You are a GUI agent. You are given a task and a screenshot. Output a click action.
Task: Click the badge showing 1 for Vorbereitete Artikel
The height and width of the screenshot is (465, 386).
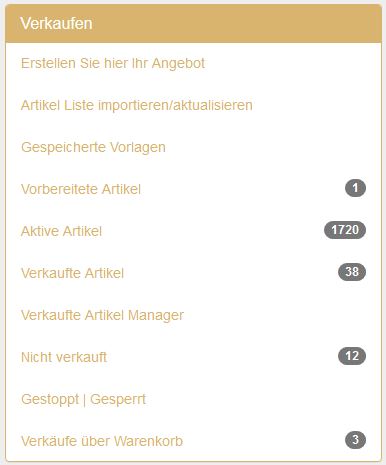tap(355, 188)
